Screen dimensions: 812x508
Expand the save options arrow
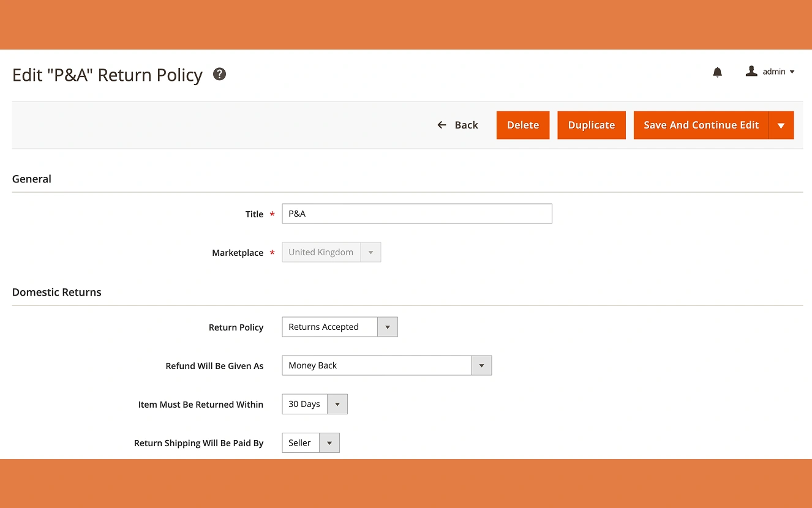781,125
